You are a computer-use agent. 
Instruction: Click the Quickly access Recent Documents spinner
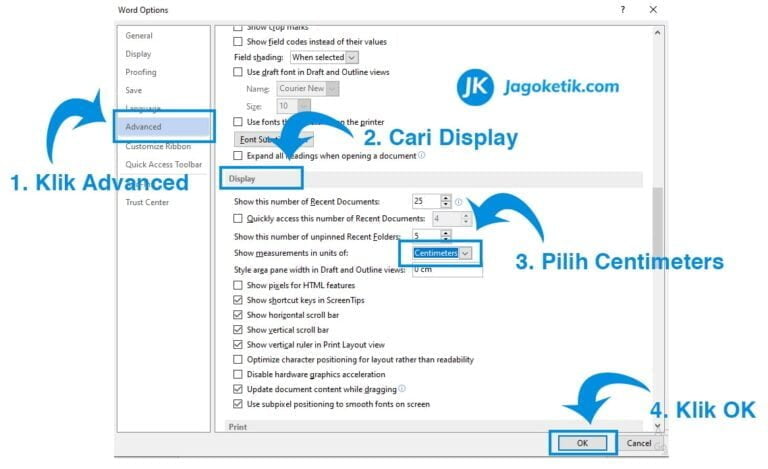click(466, 218)
